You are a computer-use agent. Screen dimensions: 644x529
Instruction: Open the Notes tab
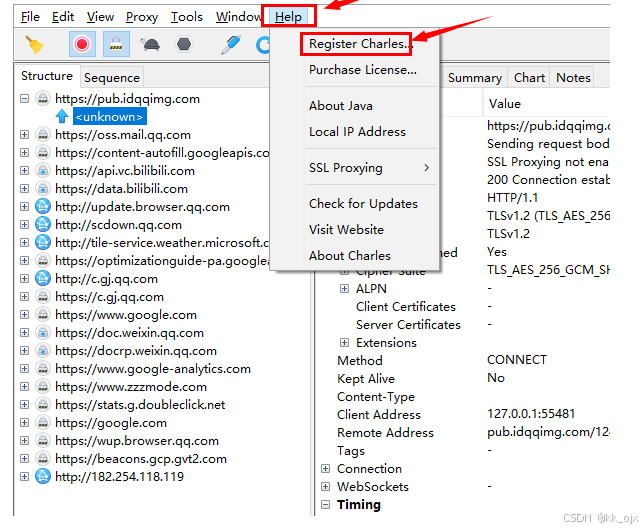click(573, 78)
